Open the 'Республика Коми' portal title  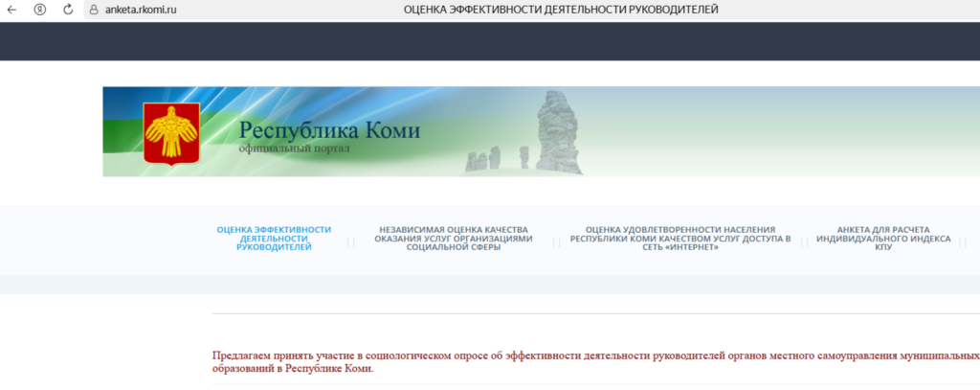coord(329,130)
